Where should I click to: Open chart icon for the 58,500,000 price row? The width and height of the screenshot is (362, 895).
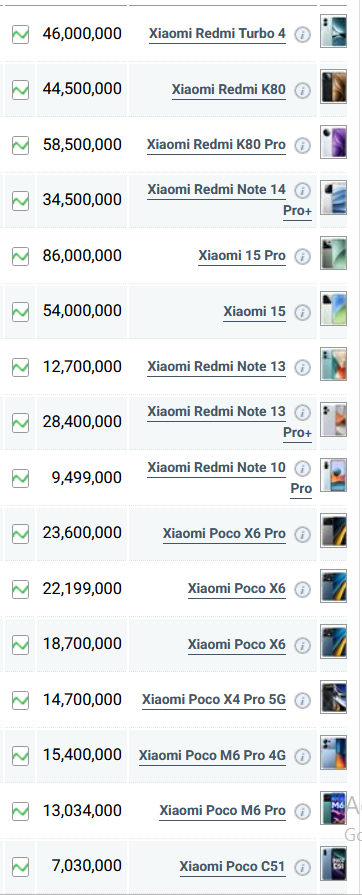(x=21, y=145)
